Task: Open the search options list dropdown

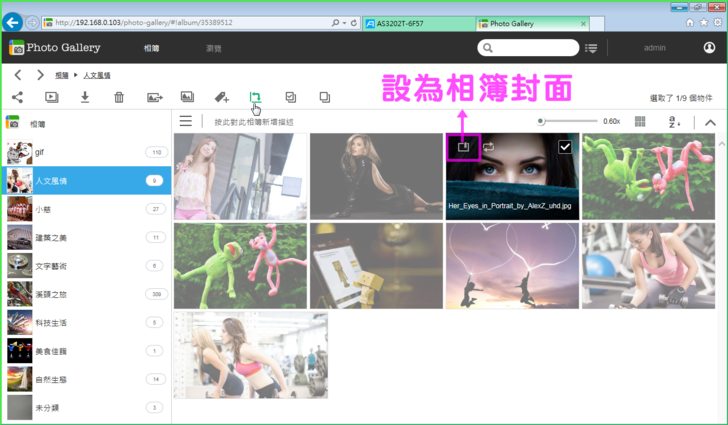Action: pos(591,48)
